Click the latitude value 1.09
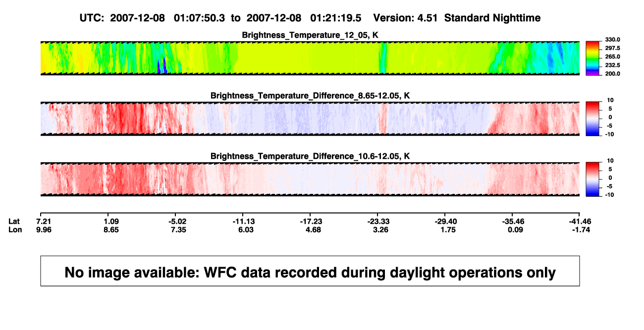The width and height of the screenshot is (644, 330). (111, 221)
